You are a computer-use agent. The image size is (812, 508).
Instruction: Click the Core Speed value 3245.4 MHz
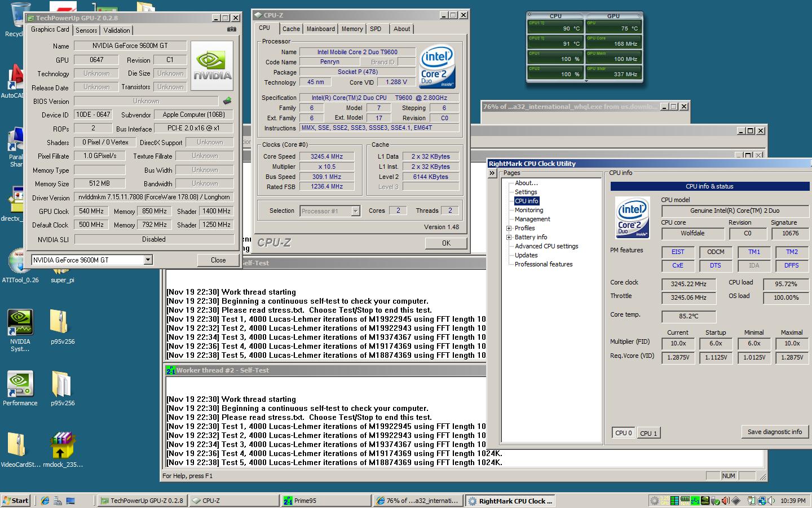[327, 156]
